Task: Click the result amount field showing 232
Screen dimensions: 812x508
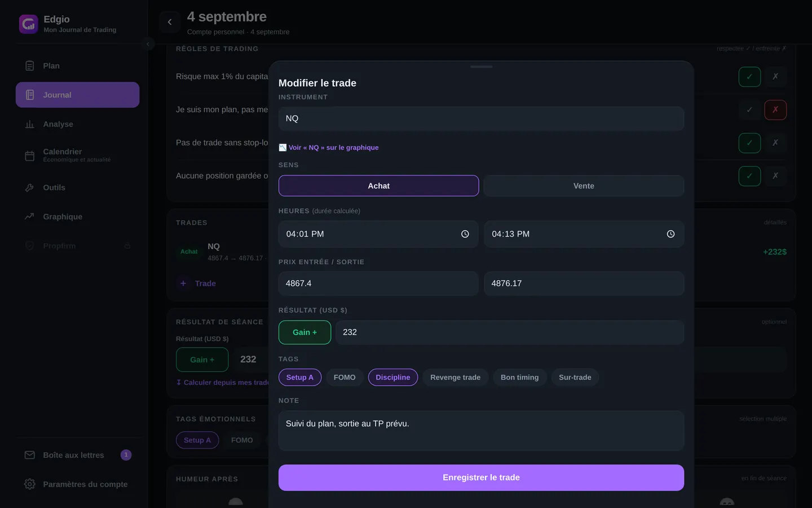Action: (510, 332)
